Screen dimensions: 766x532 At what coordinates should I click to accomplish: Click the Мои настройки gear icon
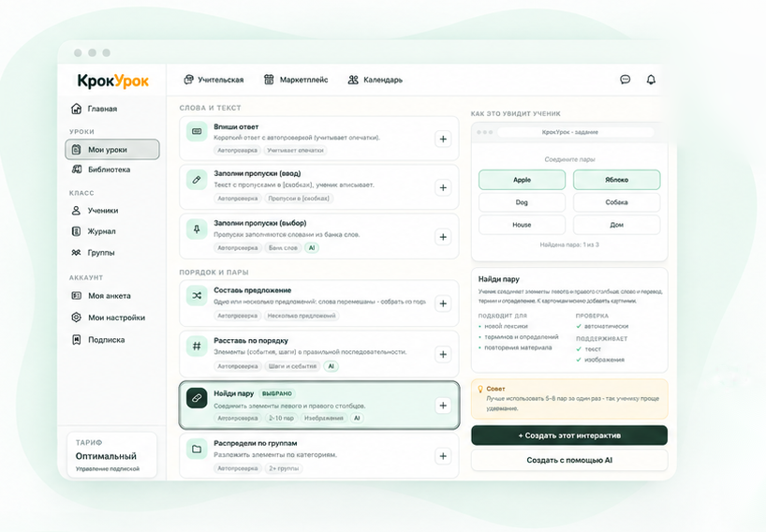point(76,318)
